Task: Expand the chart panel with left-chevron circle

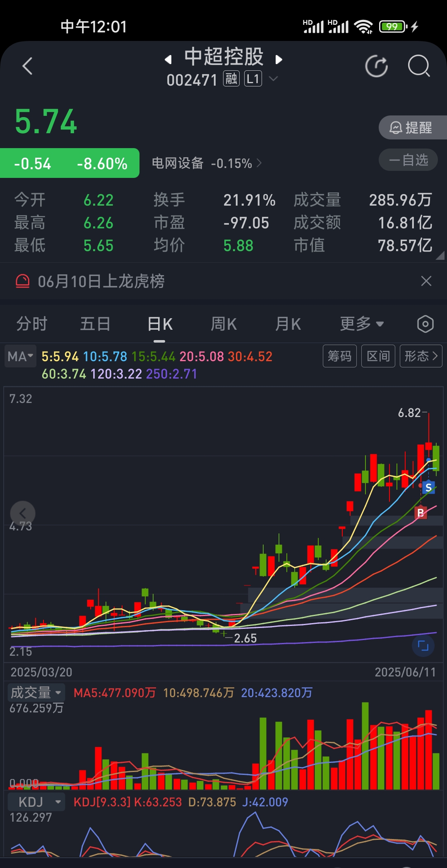Action: (x=23, y=513)
